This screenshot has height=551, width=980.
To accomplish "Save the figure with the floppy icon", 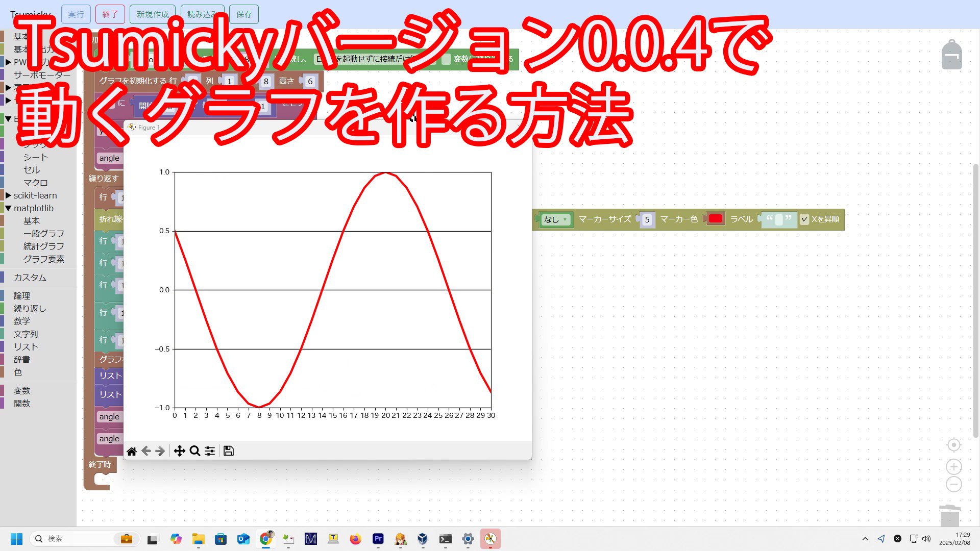I will point(229,451).
